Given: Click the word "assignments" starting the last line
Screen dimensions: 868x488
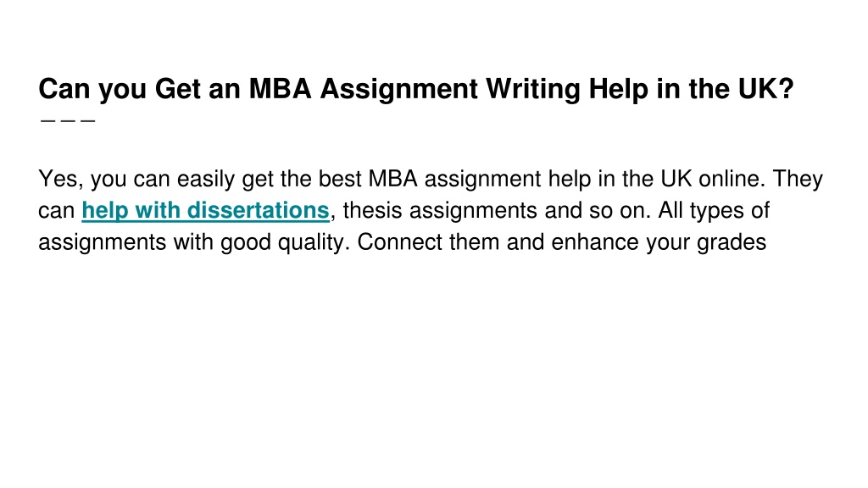Looking at the screenshot, I should 103,243.
